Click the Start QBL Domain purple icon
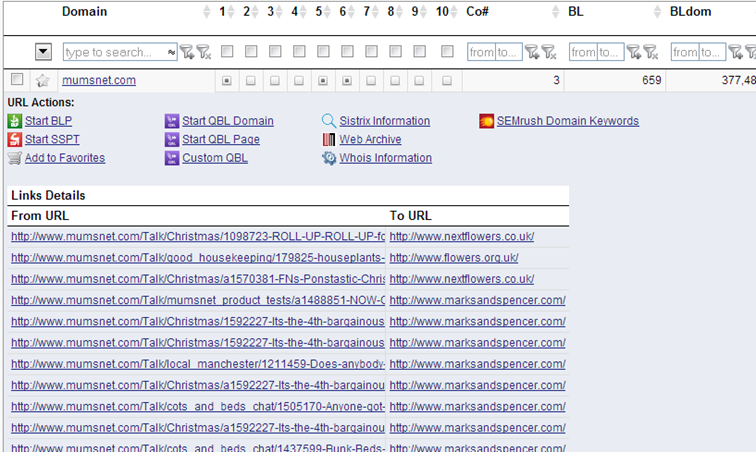 click(x=172, y=121)
